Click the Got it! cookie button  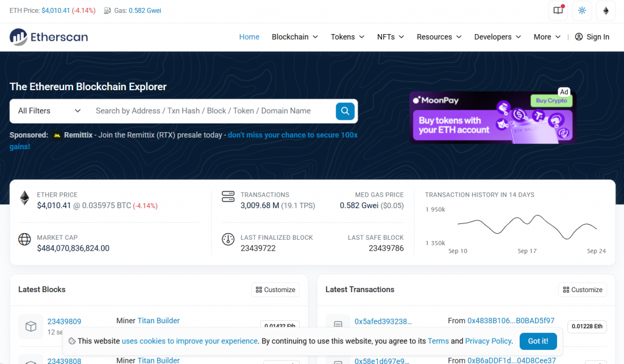point(538,341)
